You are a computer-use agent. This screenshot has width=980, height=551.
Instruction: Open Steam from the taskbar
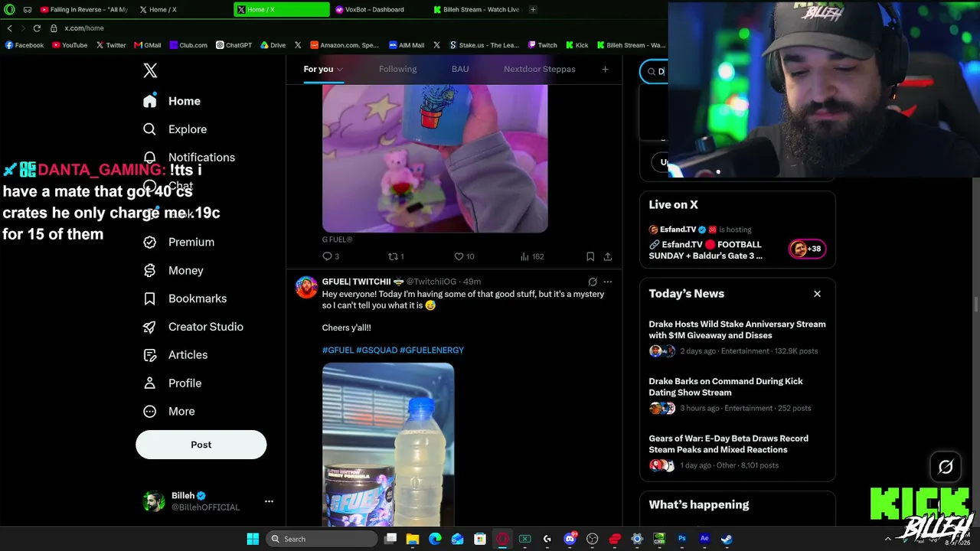click(x=727, y=539)
